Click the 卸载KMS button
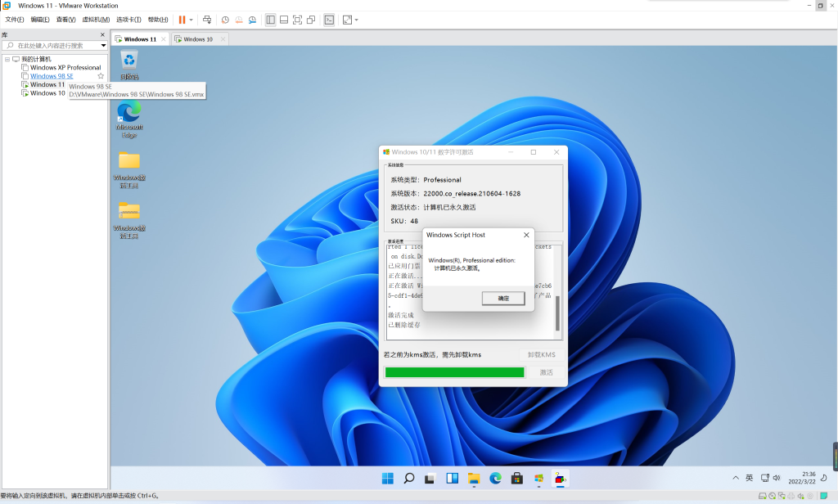The image size is (838, 504). click(x=542, y=354)
